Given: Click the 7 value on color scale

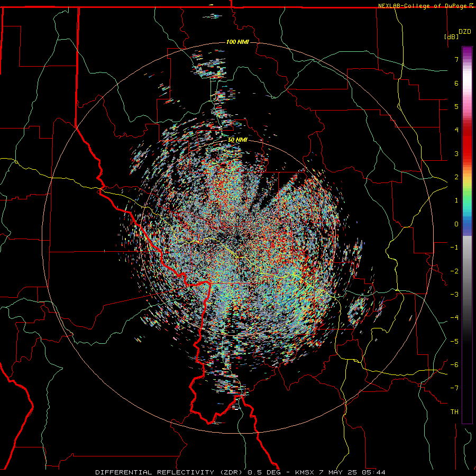Looking at the screenshot, I should point(456,59).
